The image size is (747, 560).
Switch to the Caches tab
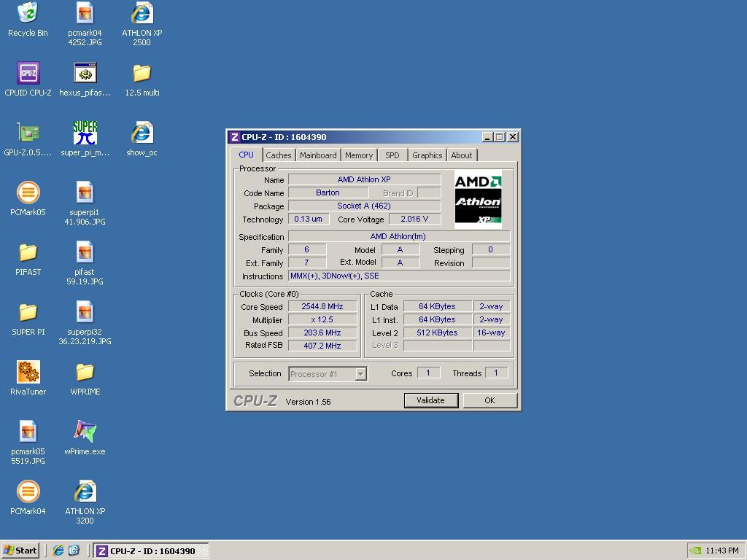pyautogui.click(x=278, y=155)
